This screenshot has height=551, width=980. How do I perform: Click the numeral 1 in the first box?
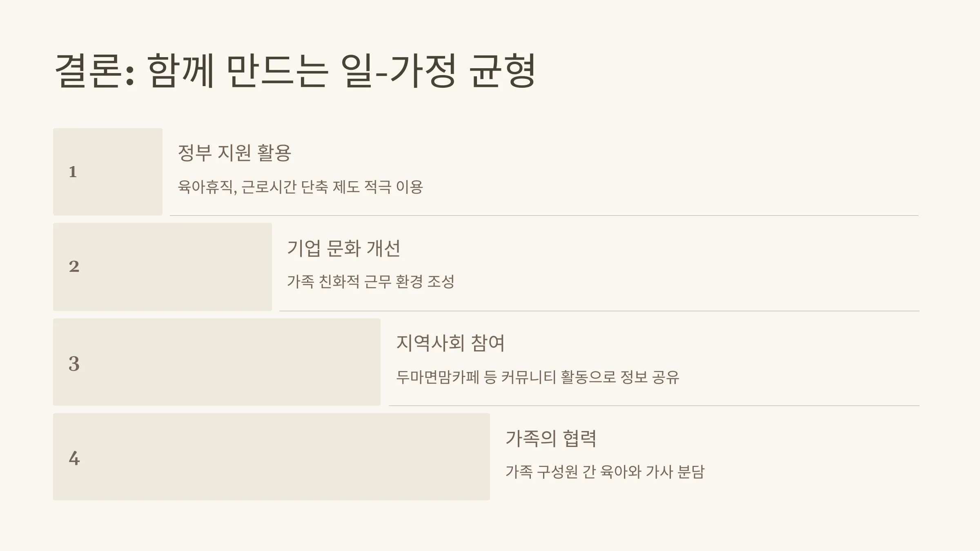click(73, 172)
